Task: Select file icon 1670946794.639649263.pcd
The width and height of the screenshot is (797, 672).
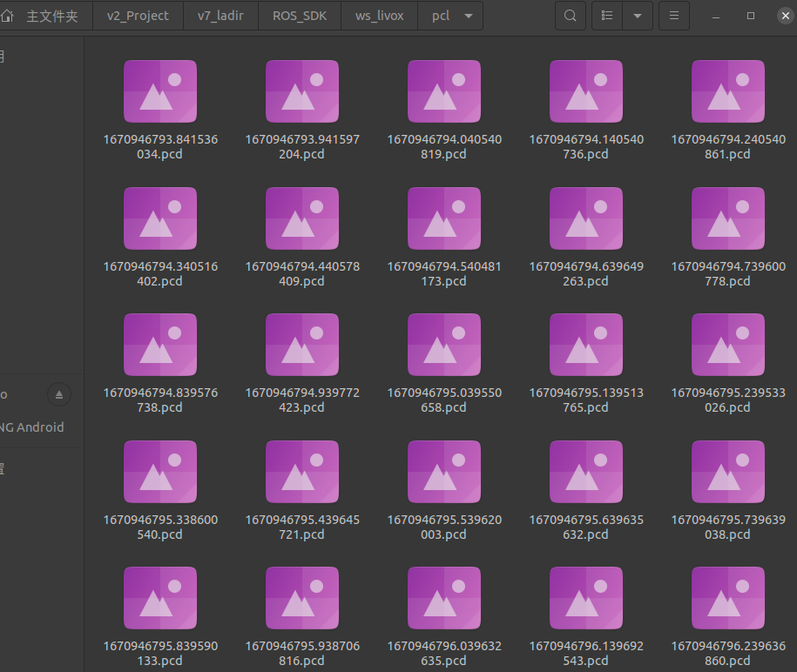Action: 586,218
